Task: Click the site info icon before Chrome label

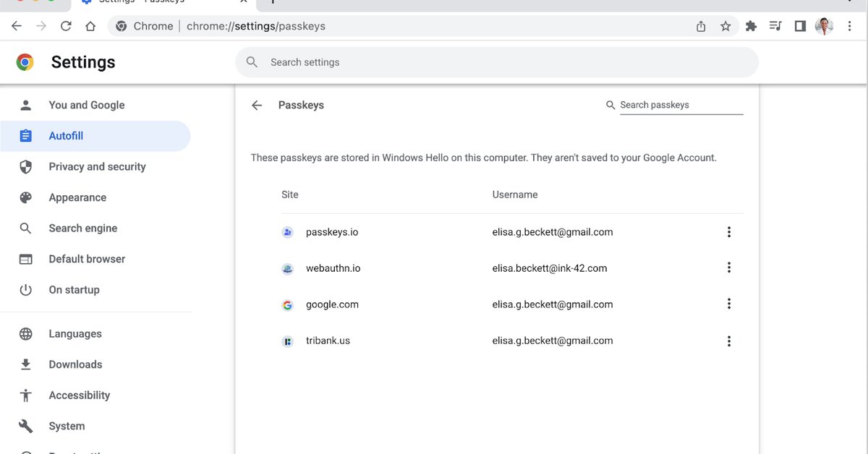Action: pyautogui.click(x=121, y=26)
